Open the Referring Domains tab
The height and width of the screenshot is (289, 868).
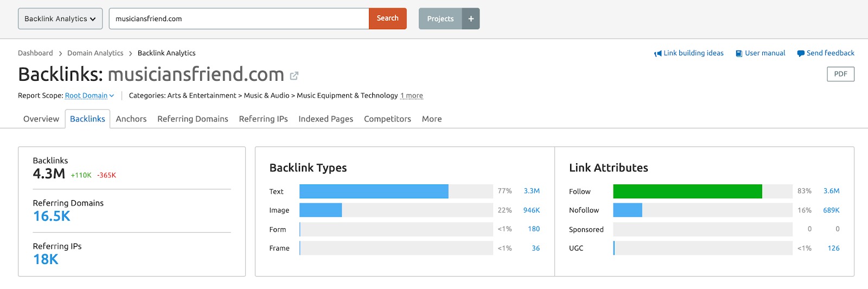click(x=193, y=119)
